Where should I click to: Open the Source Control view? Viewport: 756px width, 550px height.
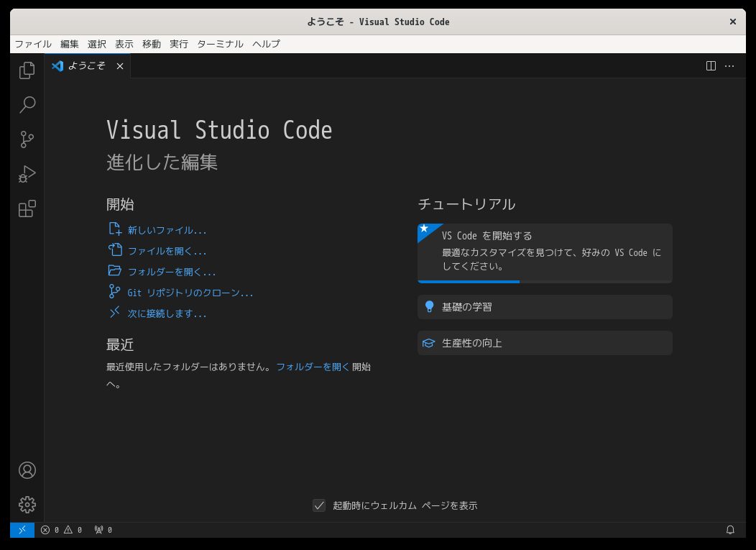pyautogui.click(x=27, y=139)
